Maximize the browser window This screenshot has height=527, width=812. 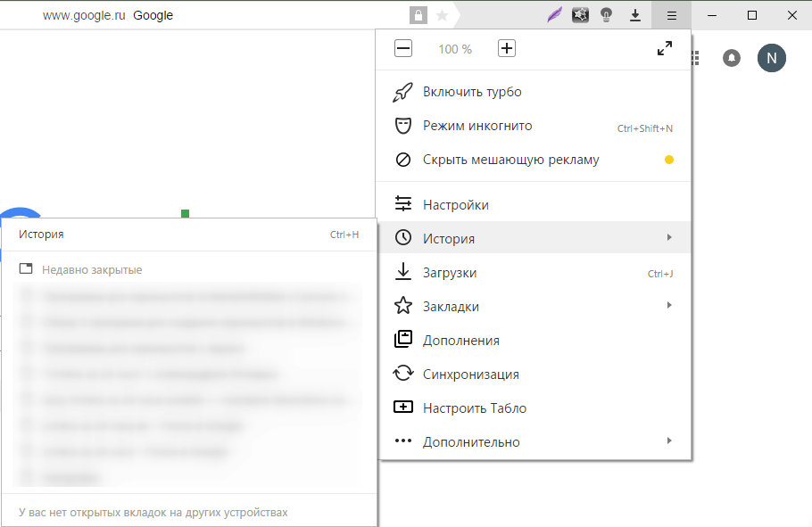[x=752, y=15]
